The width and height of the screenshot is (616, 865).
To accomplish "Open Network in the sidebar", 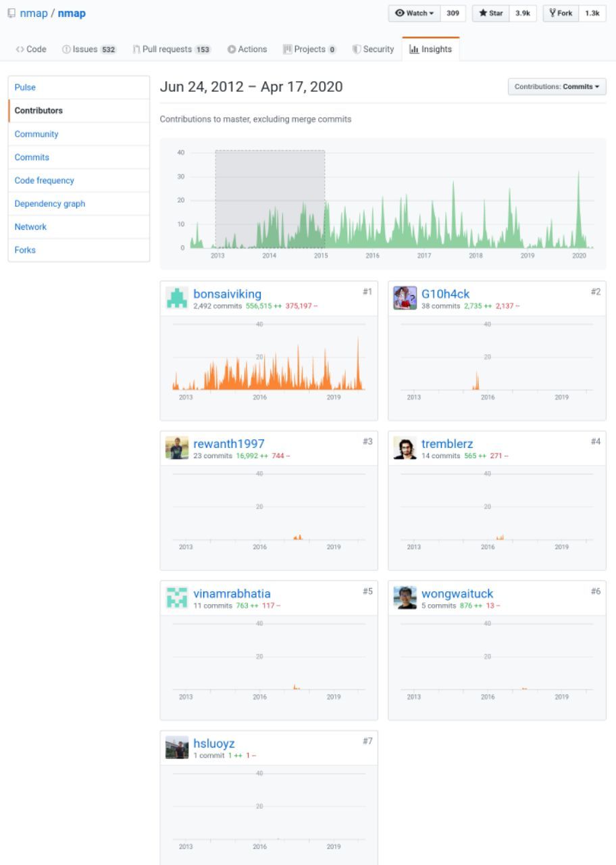I will tap(79, 226).
